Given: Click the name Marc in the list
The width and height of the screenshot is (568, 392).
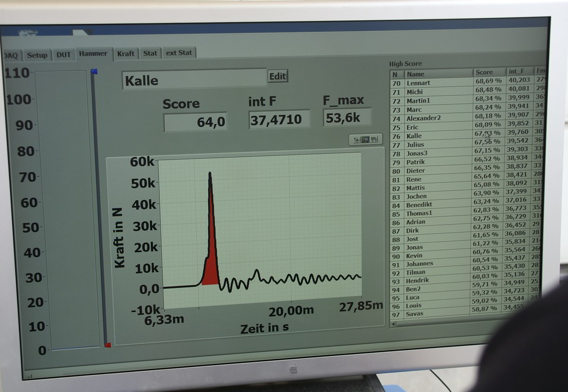Looking at the screenshot, I should coord(414,110).
